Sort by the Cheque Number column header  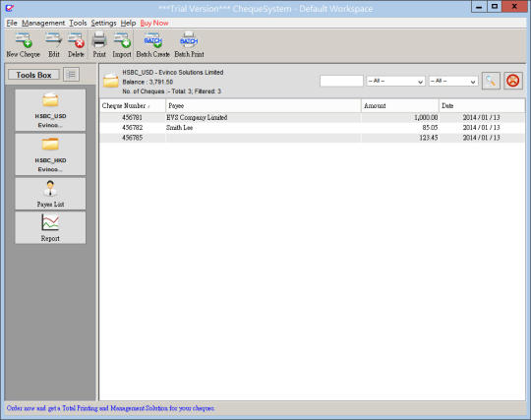(133, 105)
